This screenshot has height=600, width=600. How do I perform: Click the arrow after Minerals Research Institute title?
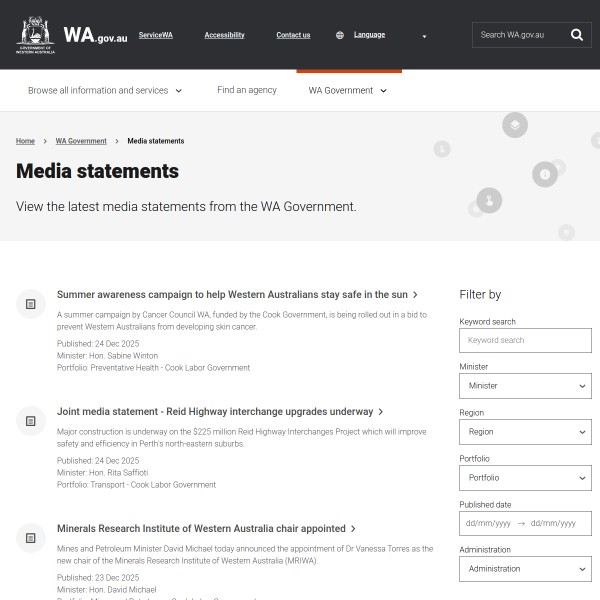click(x=354, y=529)
